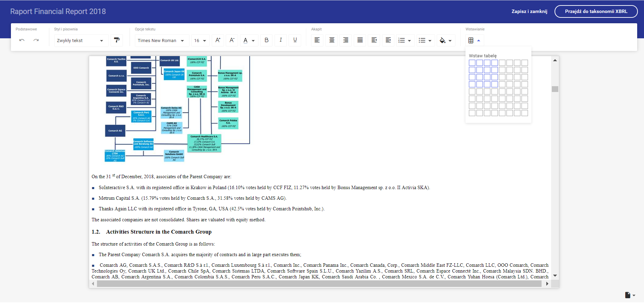Click the 'Raport Financial Report 2018' title
This screenshot has width=644, height=303.
coord(58,11)
